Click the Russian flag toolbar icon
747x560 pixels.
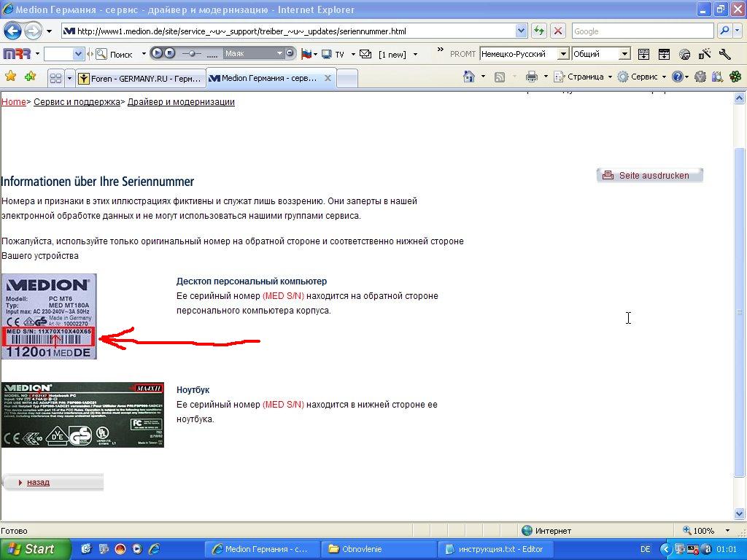coord(306,54)
